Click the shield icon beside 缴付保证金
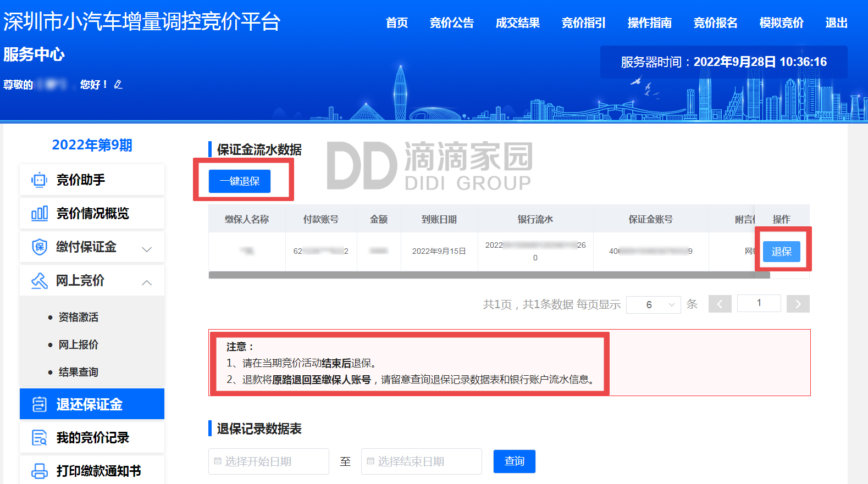The width and height of the screenshot is (868, 484). point(39,247)
